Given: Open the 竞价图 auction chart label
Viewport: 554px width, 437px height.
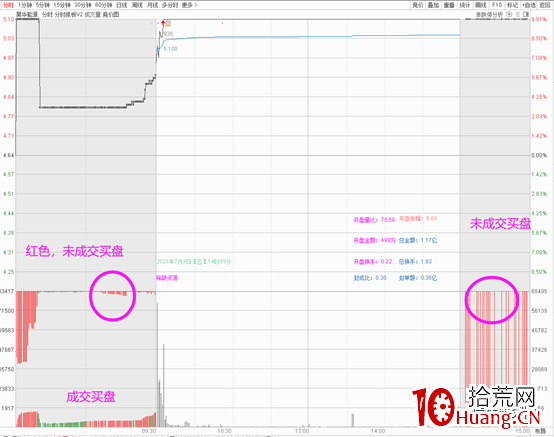Looking at the screenshot, I should pos(111,14).
